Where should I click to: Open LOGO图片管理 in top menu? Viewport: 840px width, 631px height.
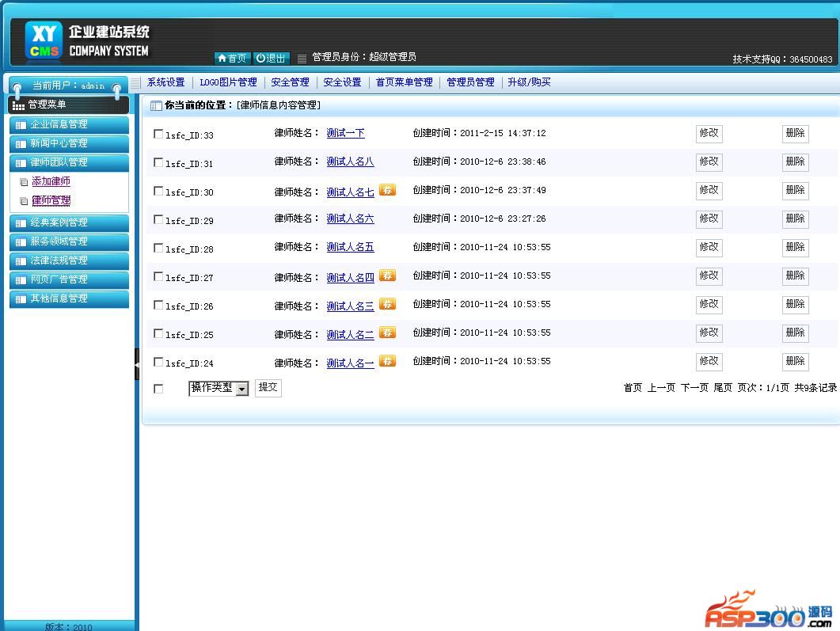tap(228, 82)
